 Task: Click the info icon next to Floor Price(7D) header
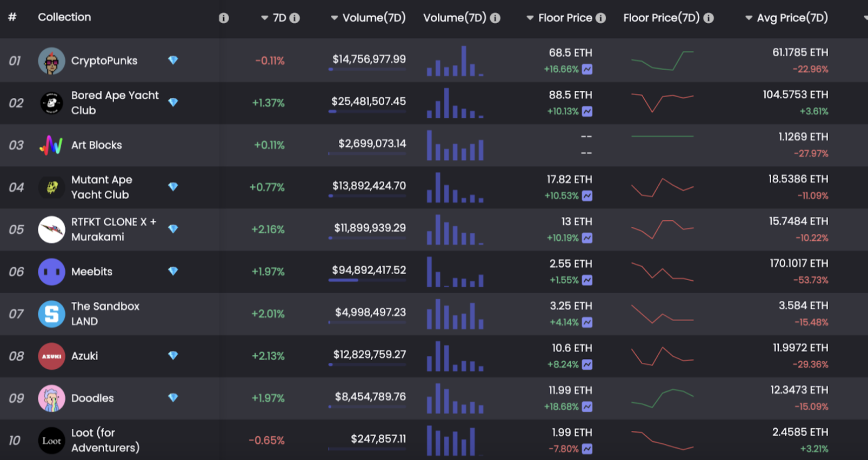(x=709, y=18)
